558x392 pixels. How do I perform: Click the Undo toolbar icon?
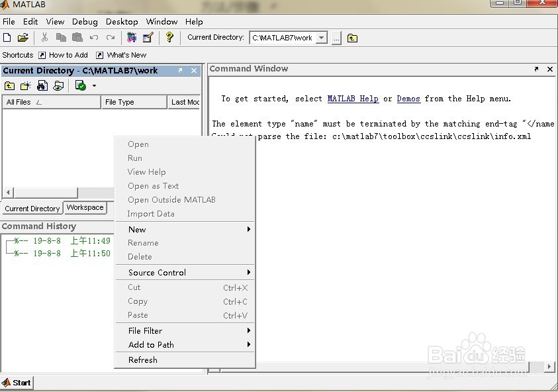pyautogui.click(x=94, y=37)
